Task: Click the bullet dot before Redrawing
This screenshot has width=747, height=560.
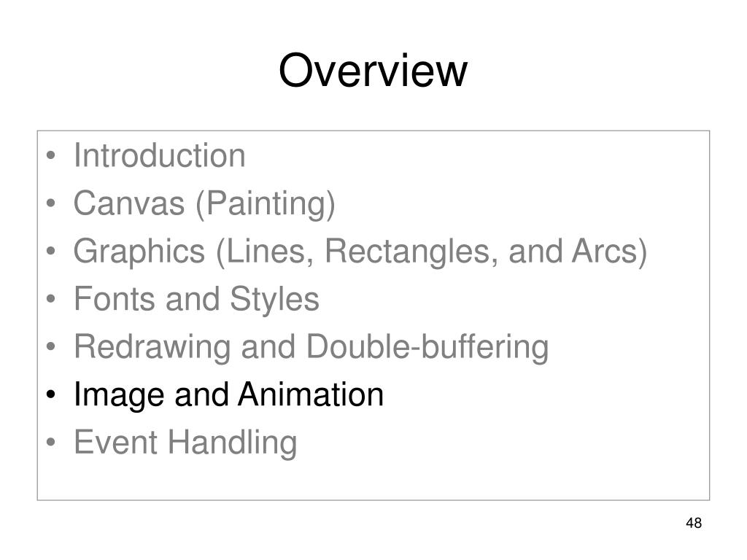Action: click(x=51, y=346)
